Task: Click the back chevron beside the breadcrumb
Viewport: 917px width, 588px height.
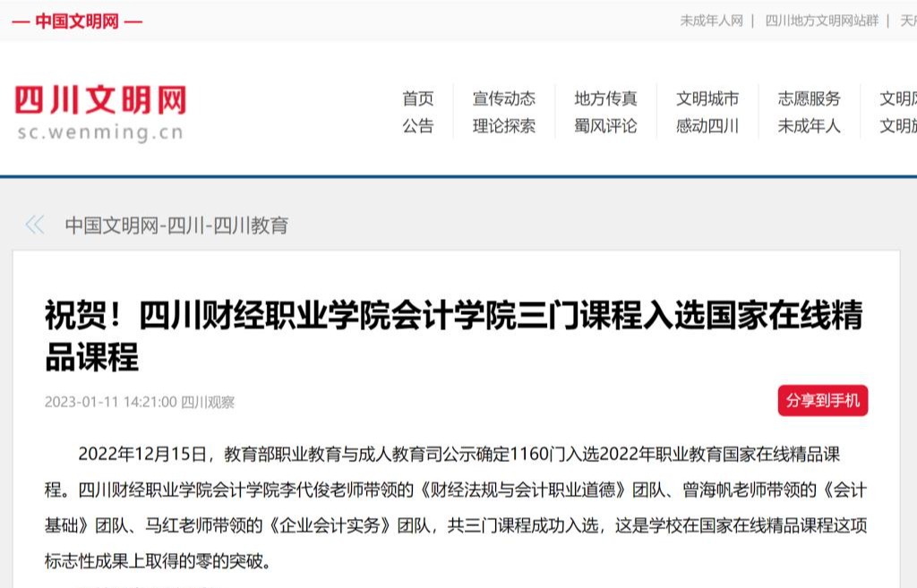Action: tap(33, 226)
